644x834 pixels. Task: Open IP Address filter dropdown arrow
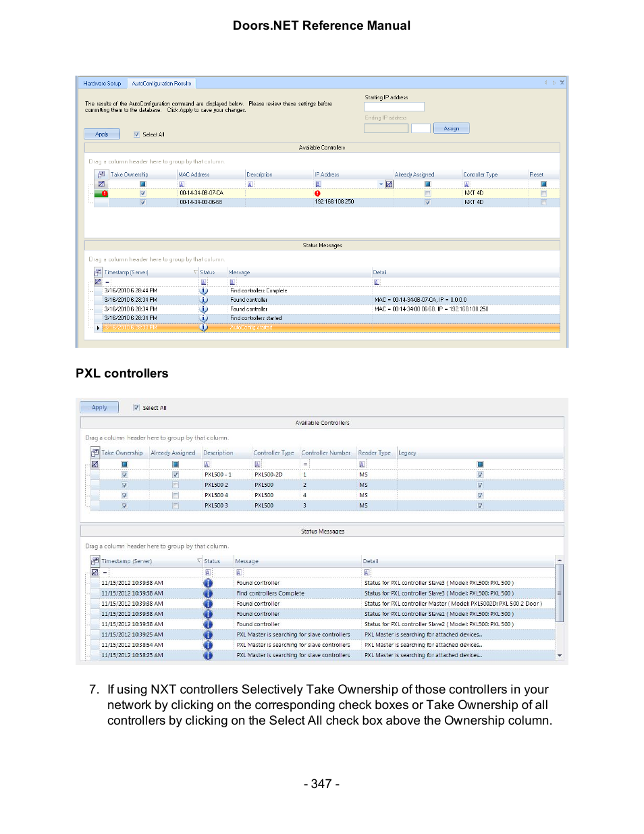(381, 184)
